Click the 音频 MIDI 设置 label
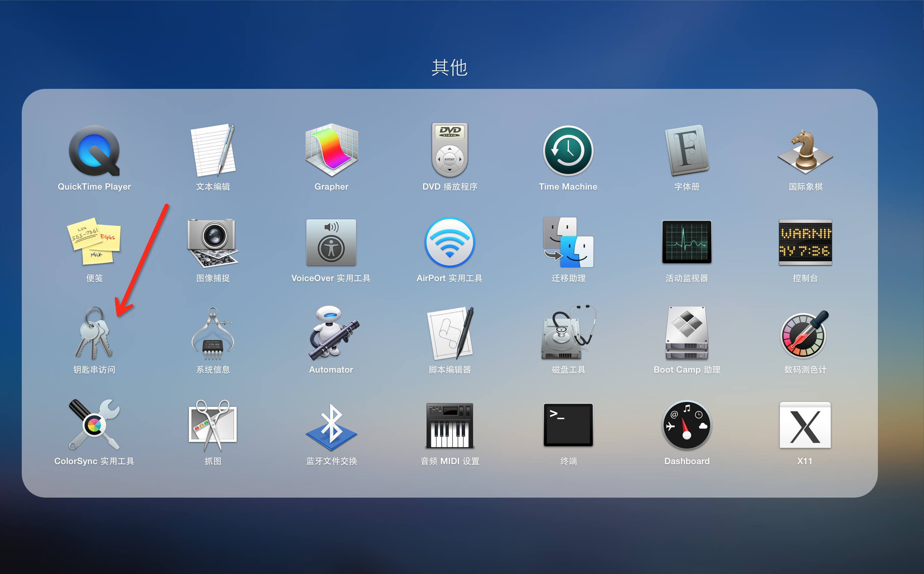Screen dimensions: 924x574 [x=450, y=461]
